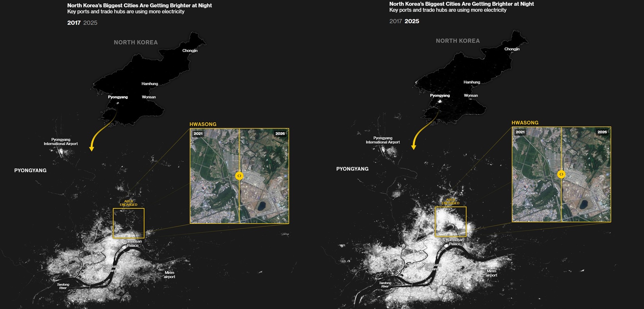Select the bold 2025 year toggle in the right graphic

coord(412,21)
